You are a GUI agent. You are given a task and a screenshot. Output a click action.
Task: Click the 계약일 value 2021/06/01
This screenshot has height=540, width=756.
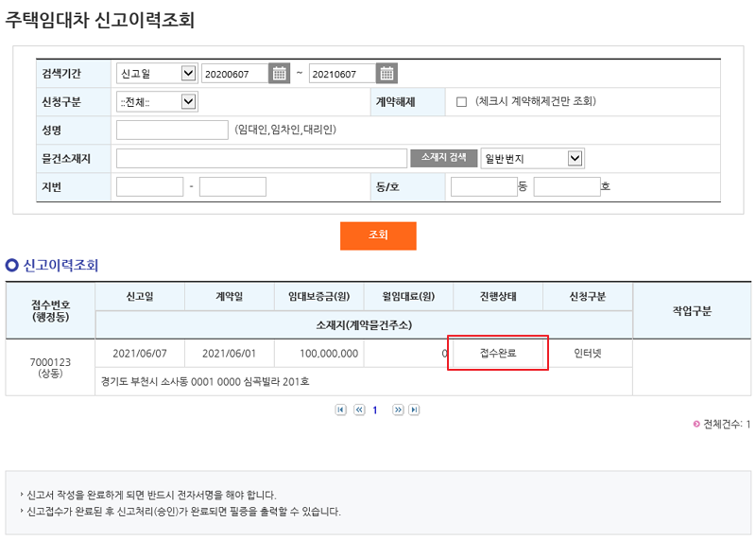pos(229,354)
